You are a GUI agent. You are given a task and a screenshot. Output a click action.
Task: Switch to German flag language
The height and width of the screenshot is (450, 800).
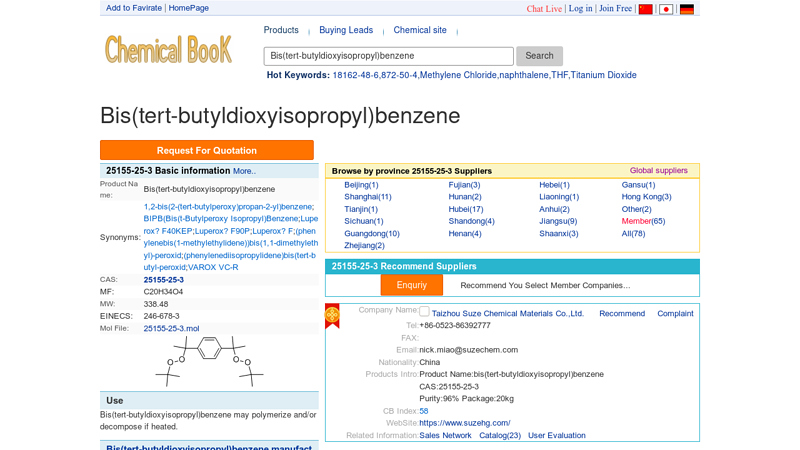coord(687,9)
